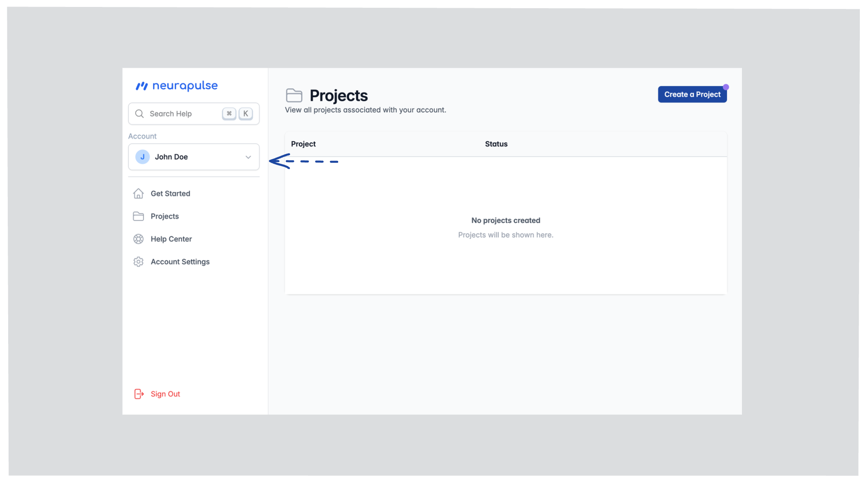The height and width of the screenshot is (483, 868).
Task: Open Help Center from sidebar
Action: (x=171, y=239)
